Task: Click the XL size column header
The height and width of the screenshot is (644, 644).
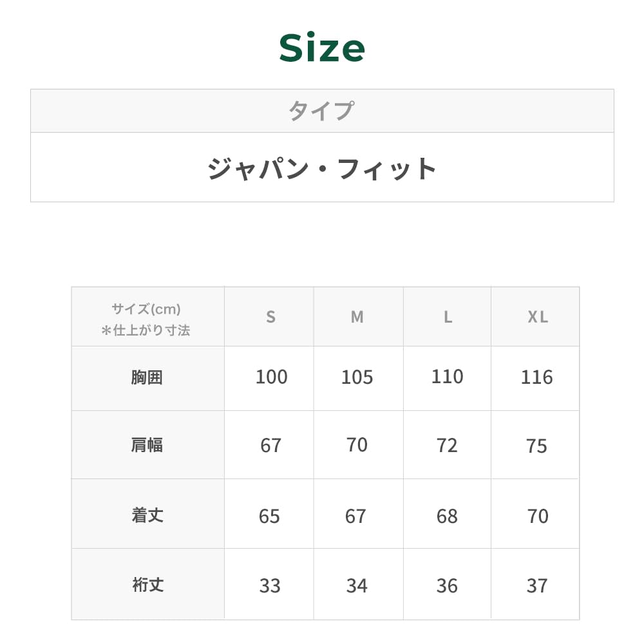Action: tap(538, 317)
